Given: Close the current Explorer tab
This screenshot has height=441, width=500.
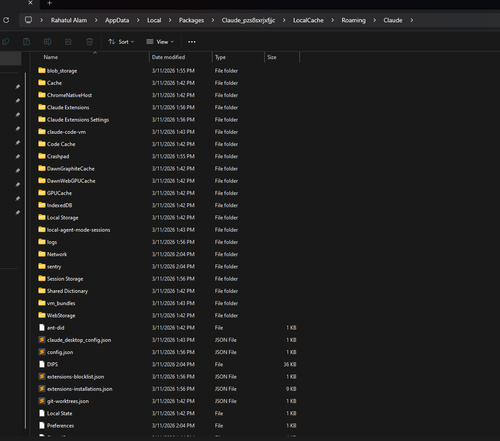Looking at the screenshot, I should point(30,3).
